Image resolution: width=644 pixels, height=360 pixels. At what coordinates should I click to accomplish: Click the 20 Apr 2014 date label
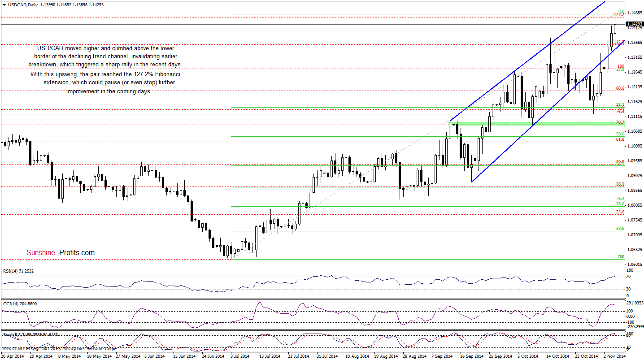click(13, 356)
